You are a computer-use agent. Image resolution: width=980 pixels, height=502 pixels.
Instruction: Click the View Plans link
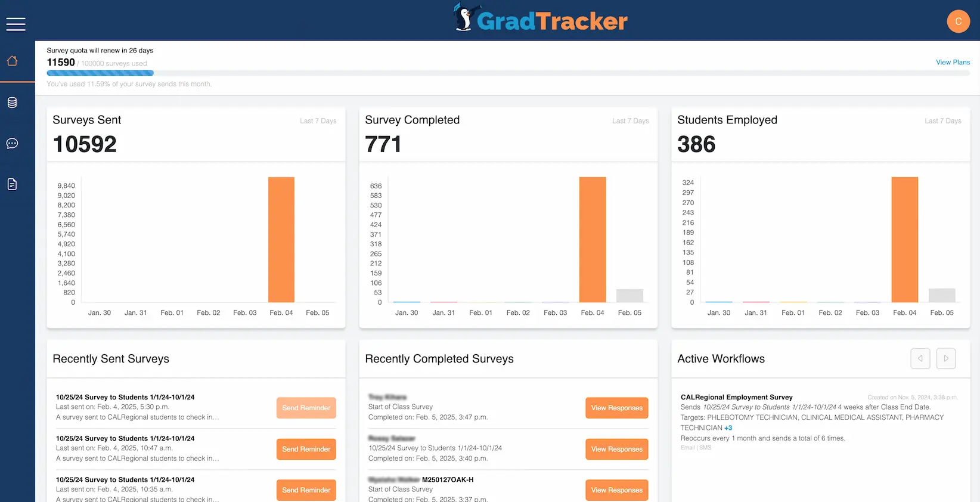pos(953,62)
